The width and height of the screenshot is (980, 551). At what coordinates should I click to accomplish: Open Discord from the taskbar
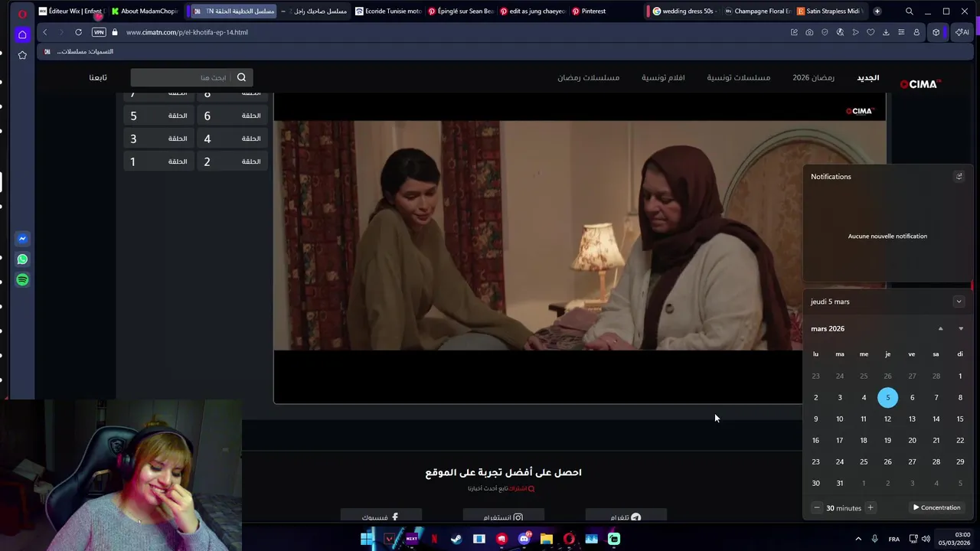[524, 539]
